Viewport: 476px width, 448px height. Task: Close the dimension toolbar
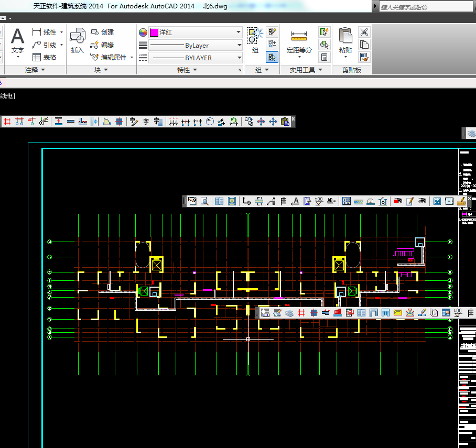click(293, 118)
